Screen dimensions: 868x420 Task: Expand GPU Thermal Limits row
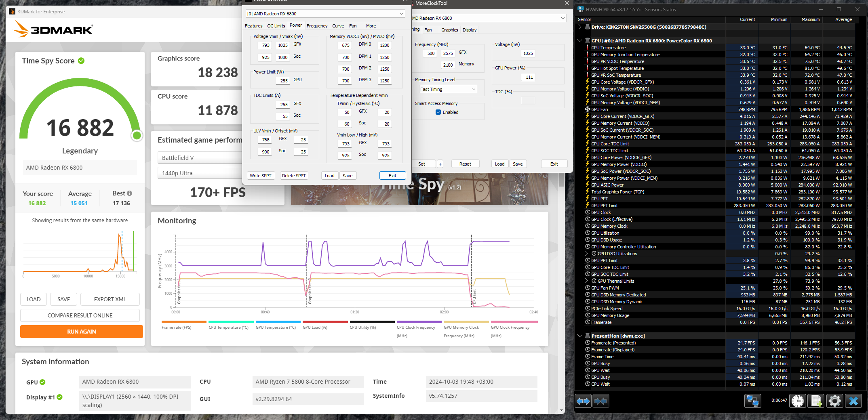587,281
